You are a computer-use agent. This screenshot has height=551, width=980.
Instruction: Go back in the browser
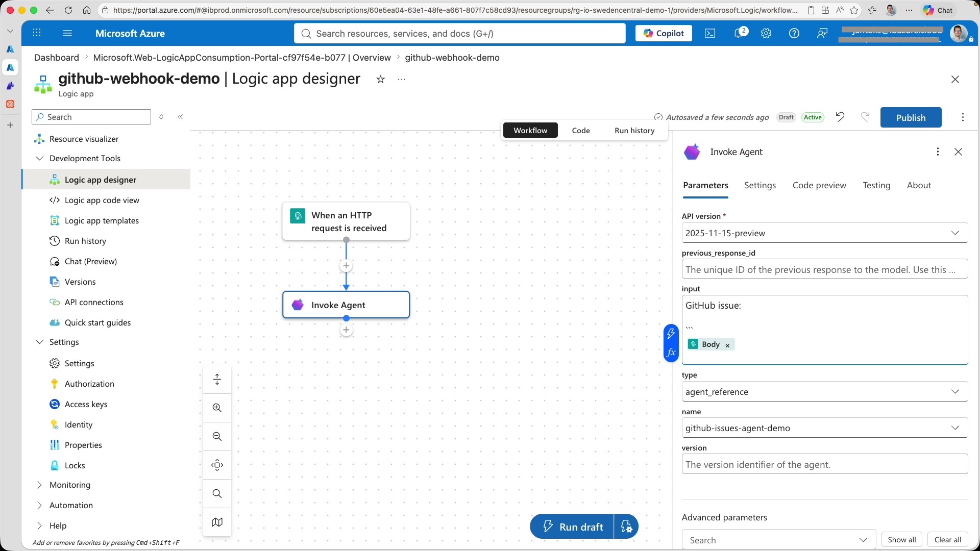(50, 10)
